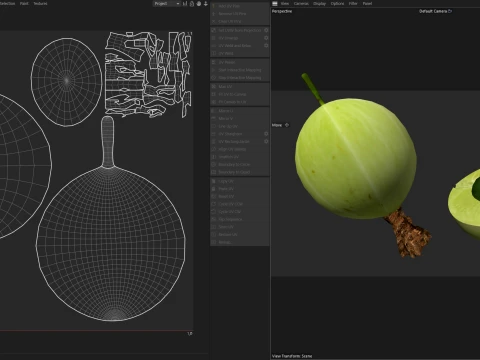Open the viewport Cameras menu
This screenshot has width=480, height=360.
point(301,3)
